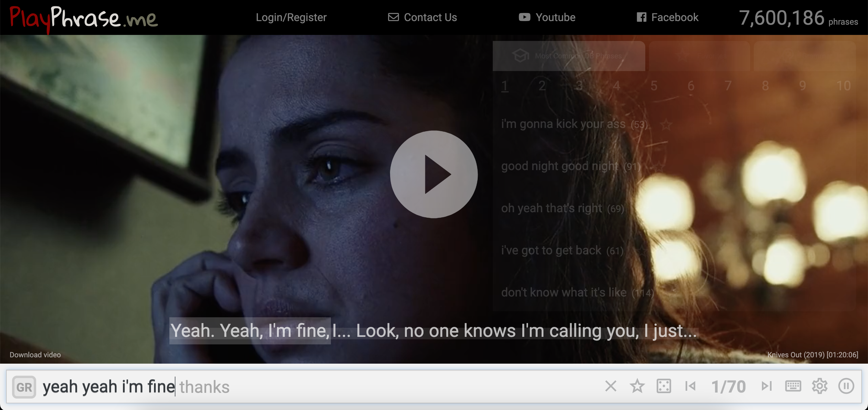
Task: Open the keyboard shortcuts icon
Action: tap(793, 386)
